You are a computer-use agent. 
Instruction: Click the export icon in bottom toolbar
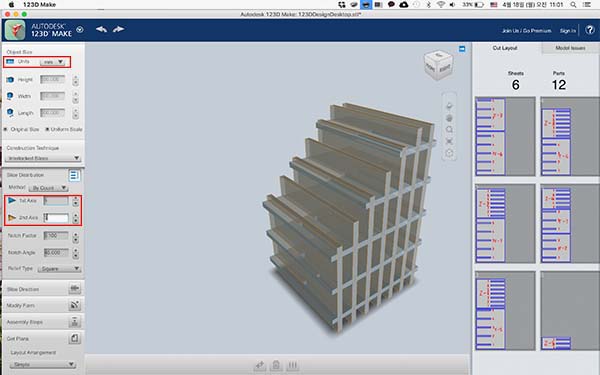260,365
